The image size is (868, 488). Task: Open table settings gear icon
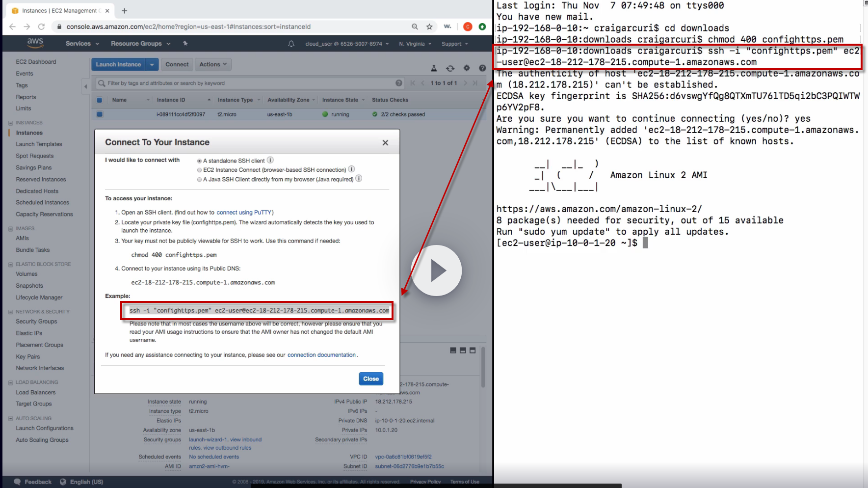(x=467, y=68)
